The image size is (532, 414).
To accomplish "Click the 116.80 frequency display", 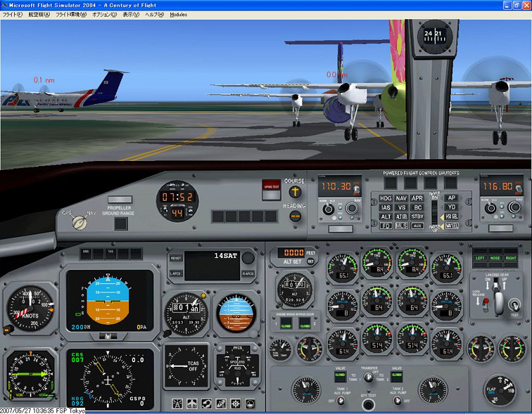I will [x=497, y=186].
